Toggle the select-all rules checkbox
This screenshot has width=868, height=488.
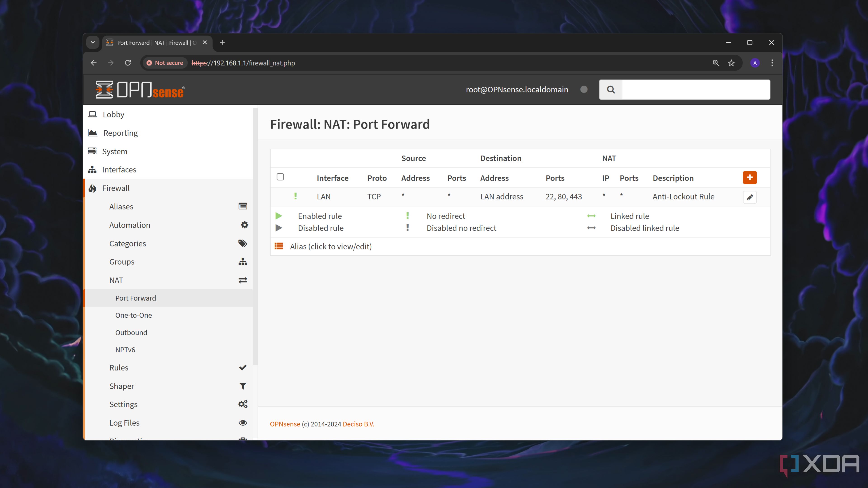pos(280,177)
